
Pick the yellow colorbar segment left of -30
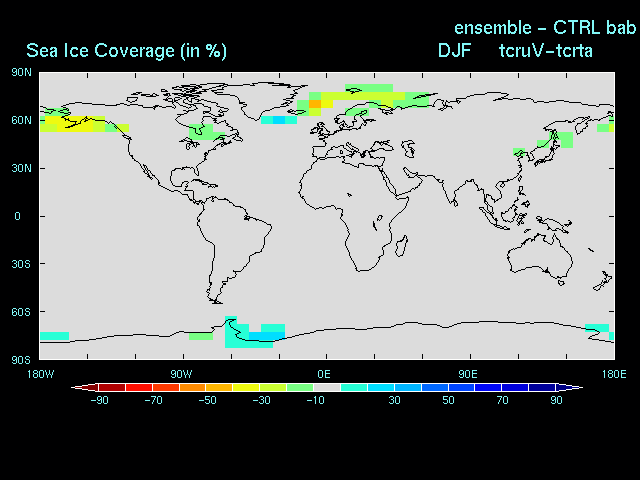pos(246,387)
